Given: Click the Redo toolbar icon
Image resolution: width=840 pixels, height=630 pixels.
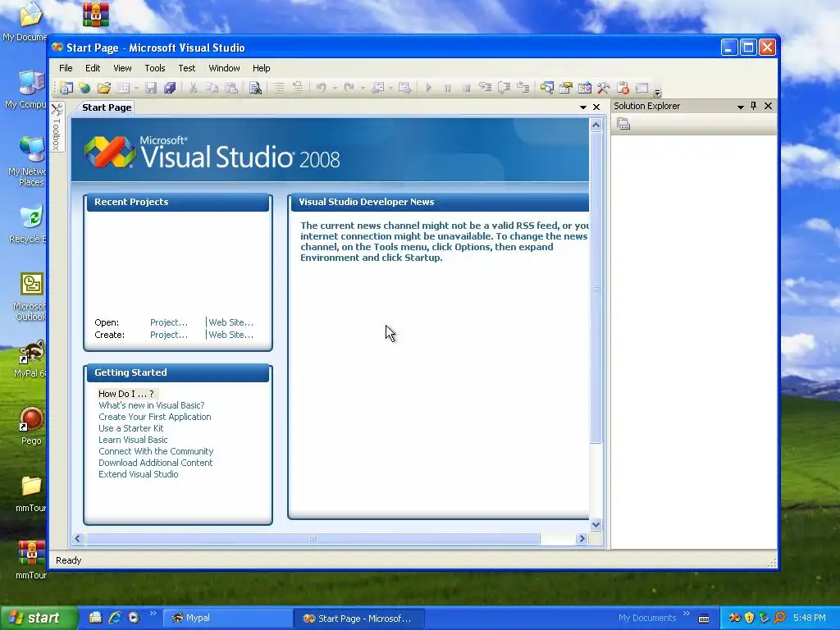Looking at the screenshot, I should tap(349, 88).
